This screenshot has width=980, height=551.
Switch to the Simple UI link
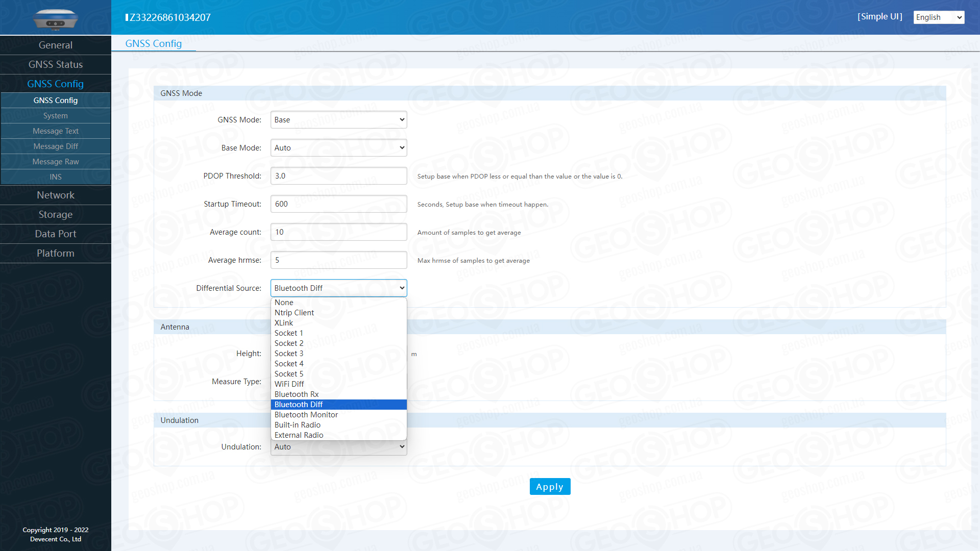coord(879,17)
